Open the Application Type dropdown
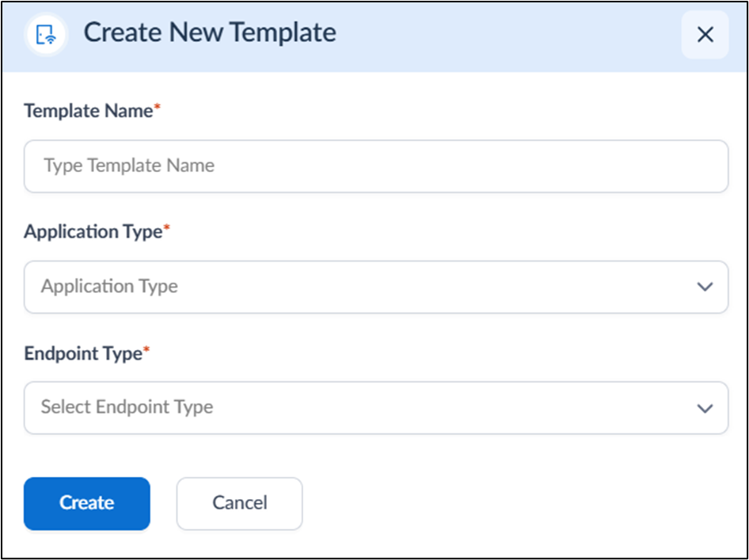Image resolution: width=749 pixels, height=560 pixels. pos(376,287)
